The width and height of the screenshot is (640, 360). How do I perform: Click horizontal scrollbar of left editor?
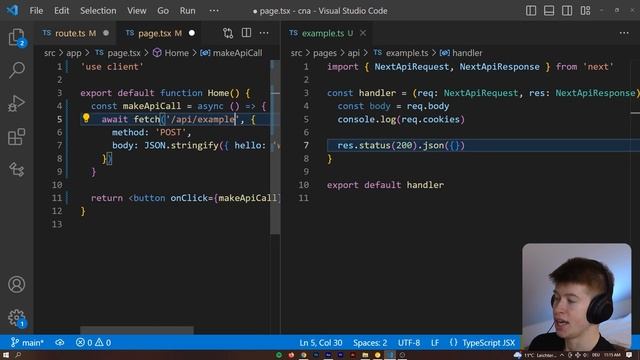point(136,330)
